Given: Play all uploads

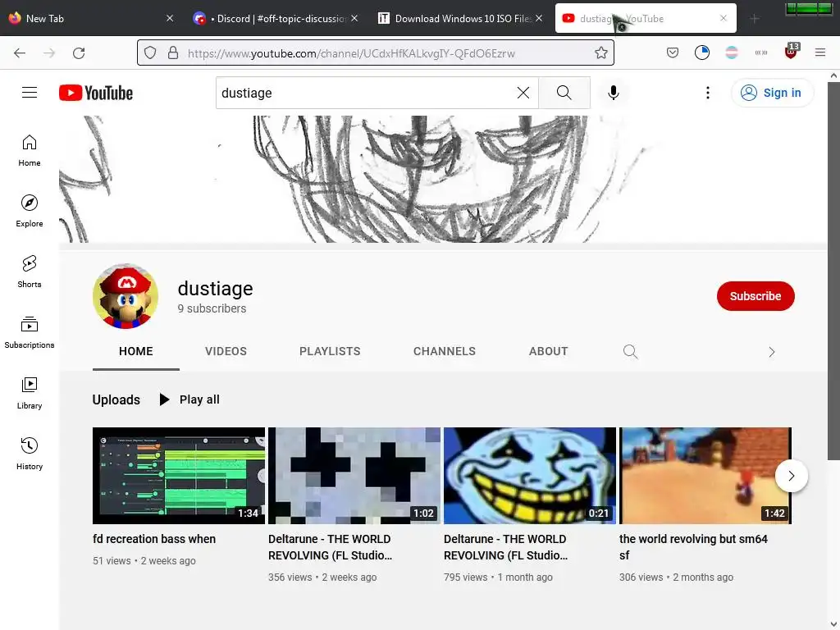Looking at the screenshot, I should click(189, 399).
